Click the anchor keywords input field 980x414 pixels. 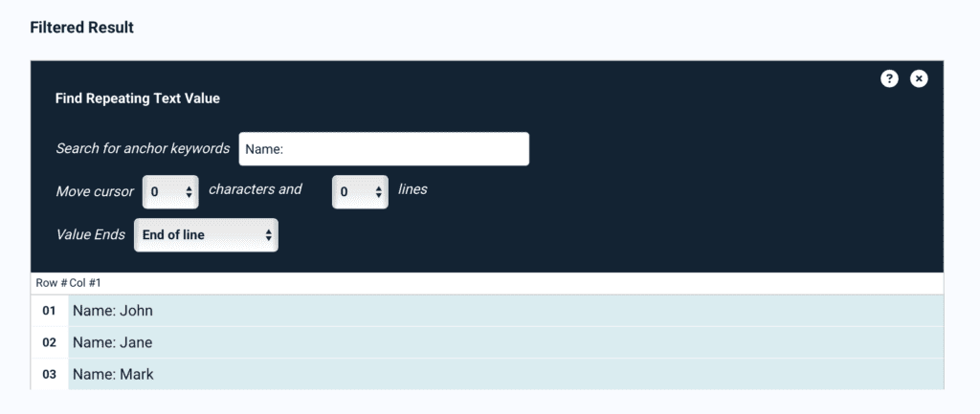pos(384,149)
